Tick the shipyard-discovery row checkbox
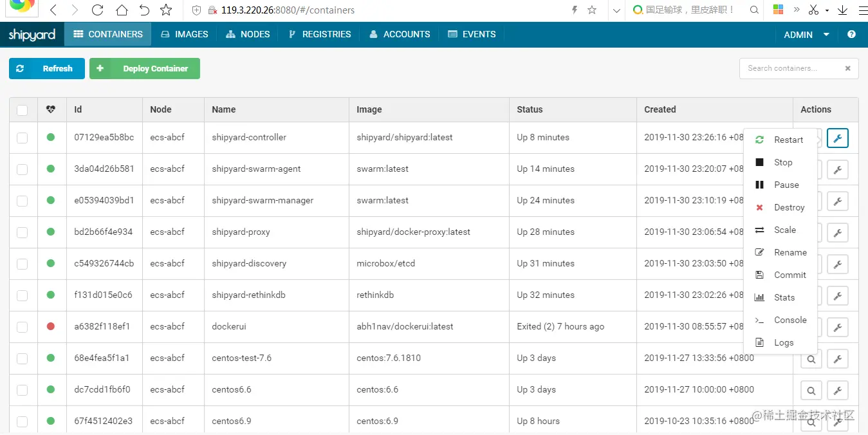The height and width of the screenshot is (435, 868). [x=23, y=264]
